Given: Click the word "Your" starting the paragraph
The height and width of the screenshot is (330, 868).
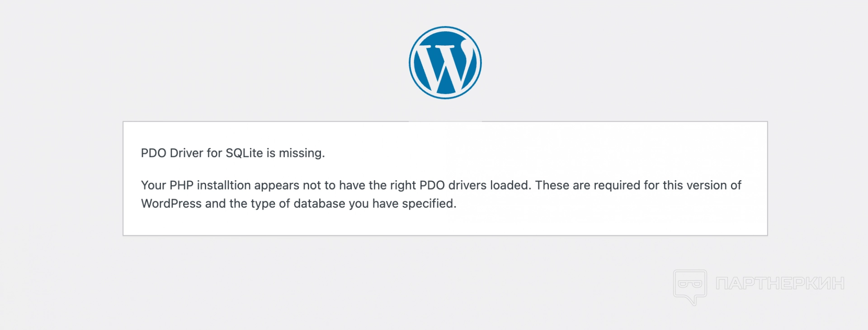Looking at the screenshot, I should click(x=153, y=185).
